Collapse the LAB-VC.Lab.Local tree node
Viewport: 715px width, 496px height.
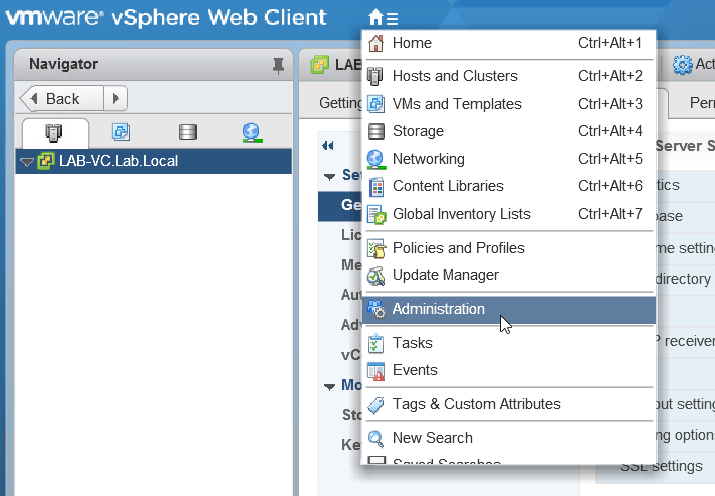pyautogui.click(x=27, y=161)
